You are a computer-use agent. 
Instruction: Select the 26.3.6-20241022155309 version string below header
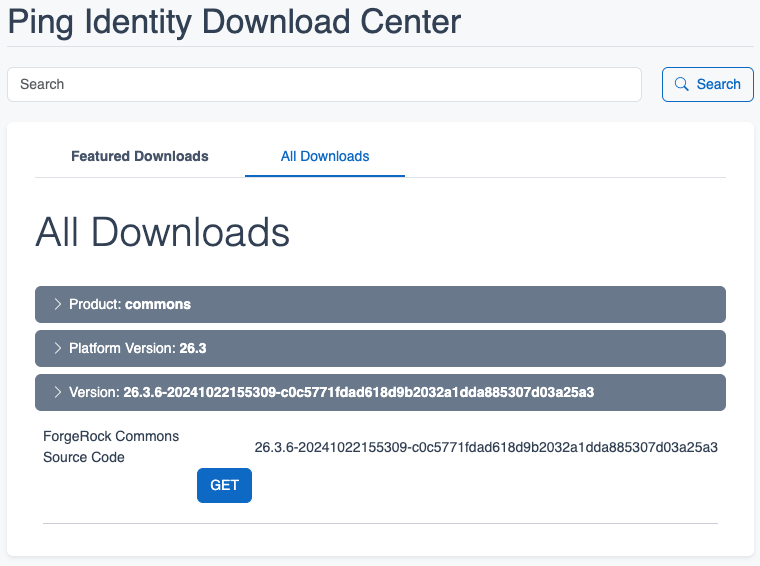tap(486, 447)
